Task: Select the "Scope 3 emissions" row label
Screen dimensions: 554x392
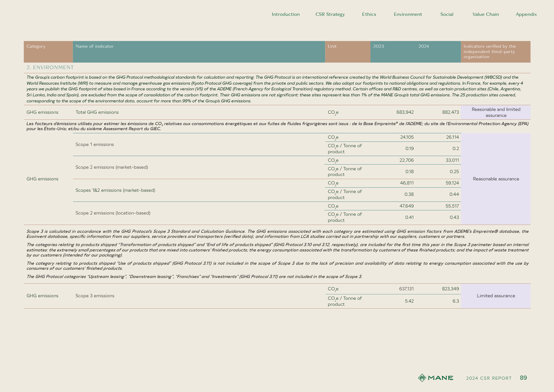Action: point(95,296)
